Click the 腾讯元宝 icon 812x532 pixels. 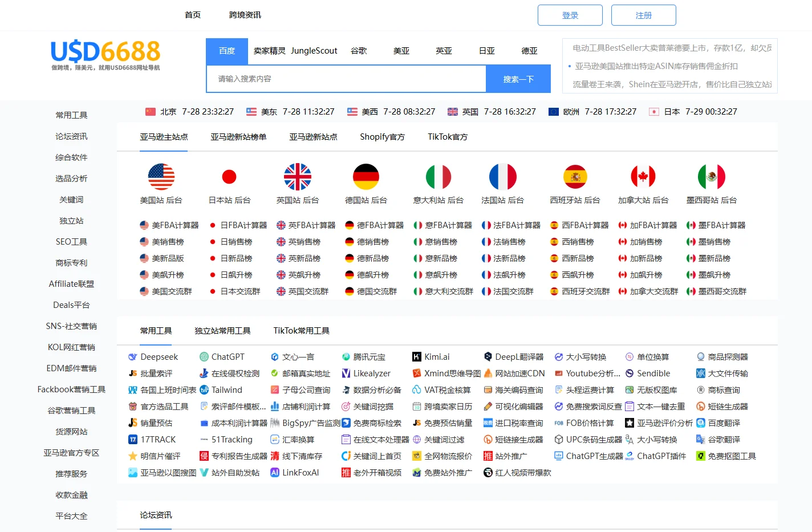[x=346, y=357]
